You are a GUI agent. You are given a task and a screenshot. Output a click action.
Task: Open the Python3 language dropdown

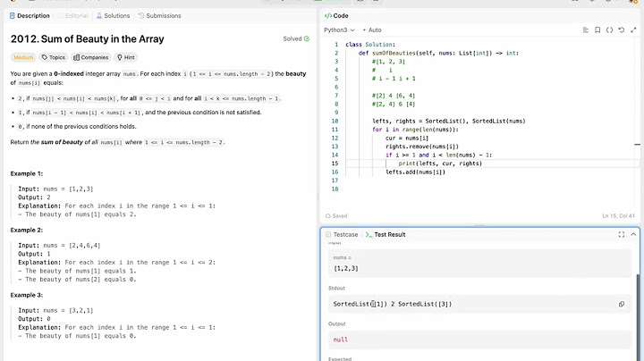click(339, 30)
